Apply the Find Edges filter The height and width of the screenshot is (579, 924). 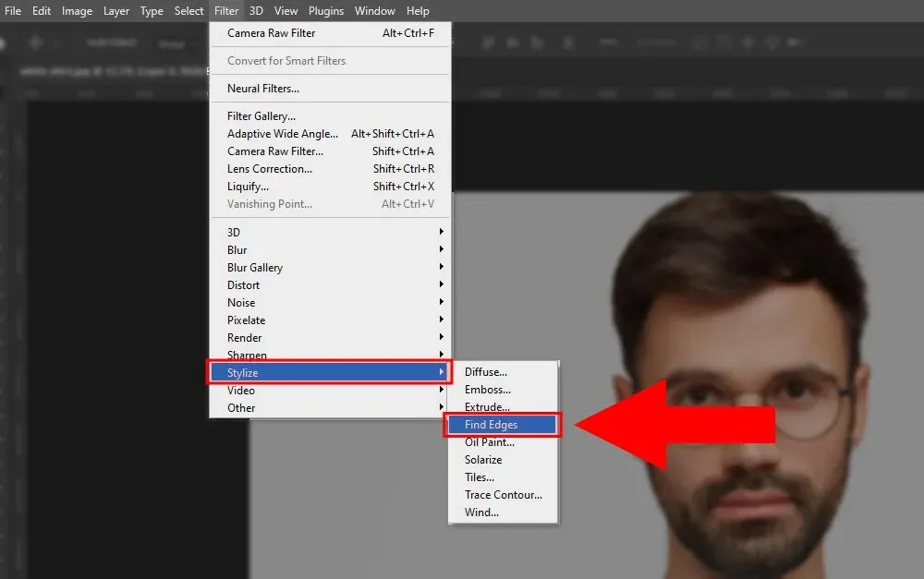pos(502,425)
